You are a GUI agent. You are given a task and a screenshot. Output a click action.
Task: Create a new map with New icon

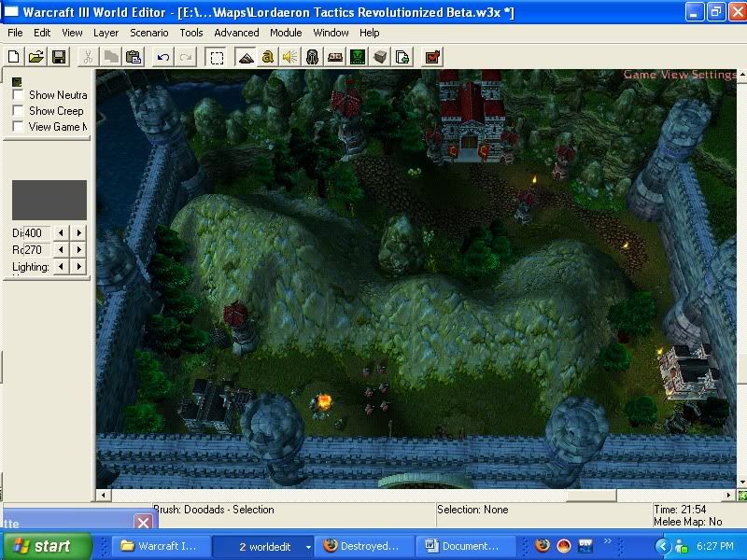tap(14, 57)
